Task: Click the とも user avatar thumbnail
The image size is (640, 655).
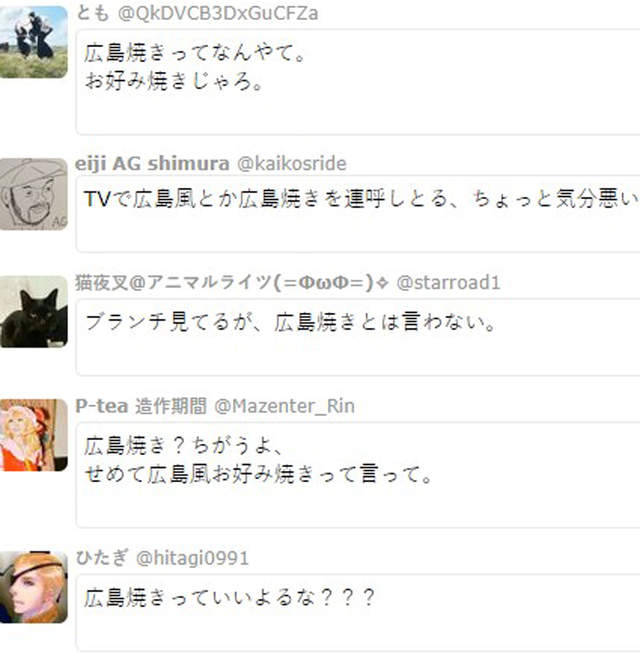Action: click(33, 42)
